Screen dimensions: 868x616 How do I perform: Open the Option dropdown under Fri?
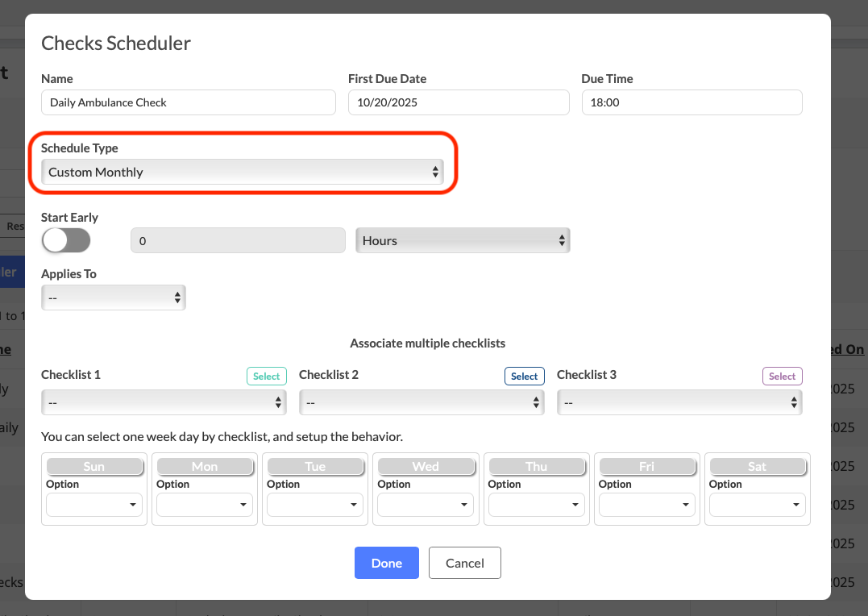[x=647, y=505]
